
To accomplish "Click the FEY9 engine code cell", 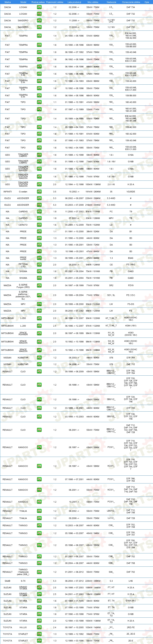I will click(x=131, y=286).
